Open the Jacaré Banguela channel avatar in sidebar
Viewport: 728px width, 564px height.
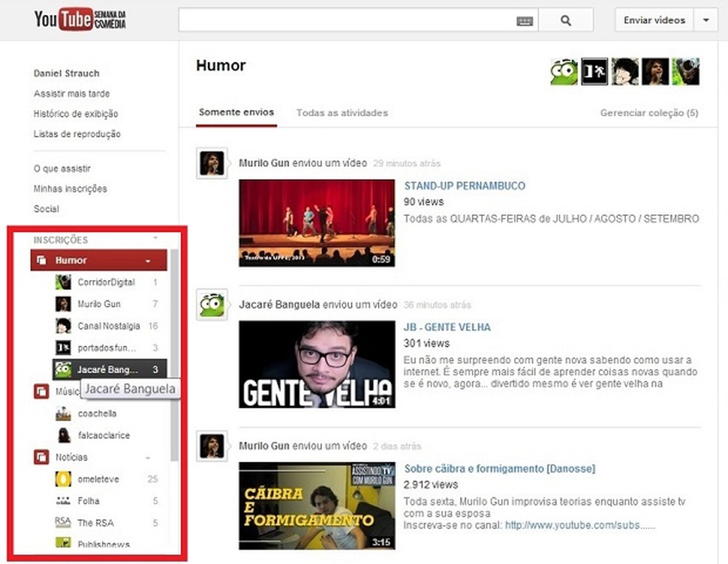point(62,369)
